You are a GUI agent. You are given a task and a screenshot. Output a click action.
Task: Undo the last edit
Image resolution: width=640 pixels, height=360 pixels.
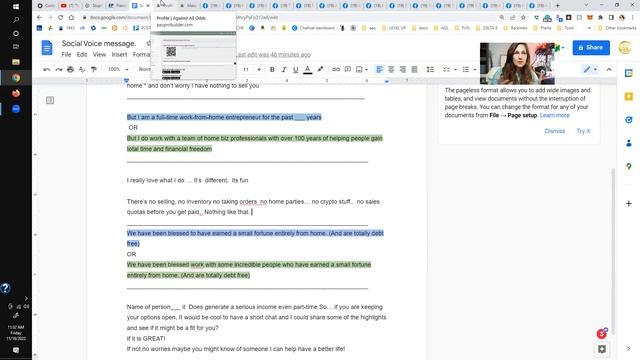point(47,69)
